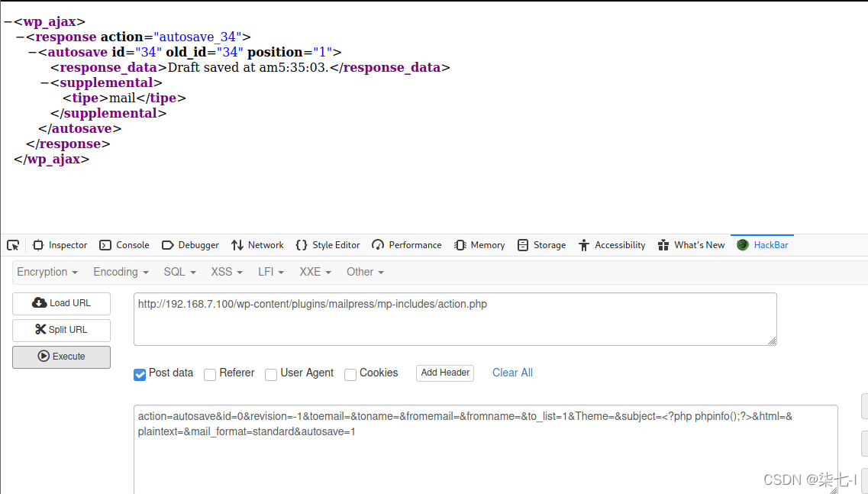Image resolution: width=868 pixels, height=494 pixels.
Task: Expand the Encryption dropdown
Action: coord(47,272)
